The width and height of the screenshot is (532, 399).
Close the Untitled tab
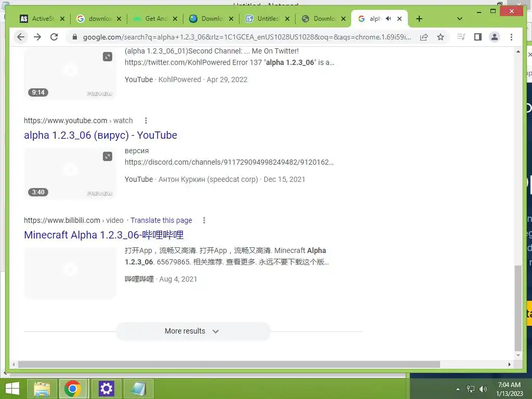point(287,19)
